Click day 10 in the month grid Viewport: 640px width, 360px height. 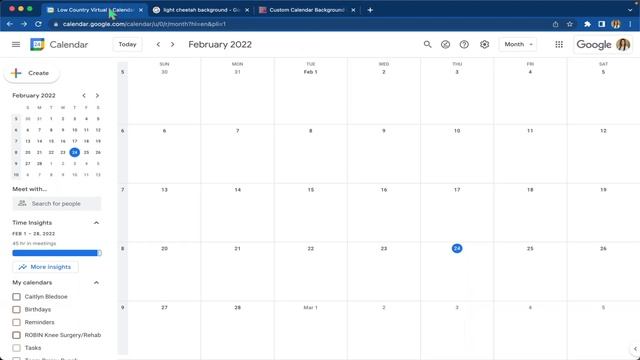click(457, 131)
